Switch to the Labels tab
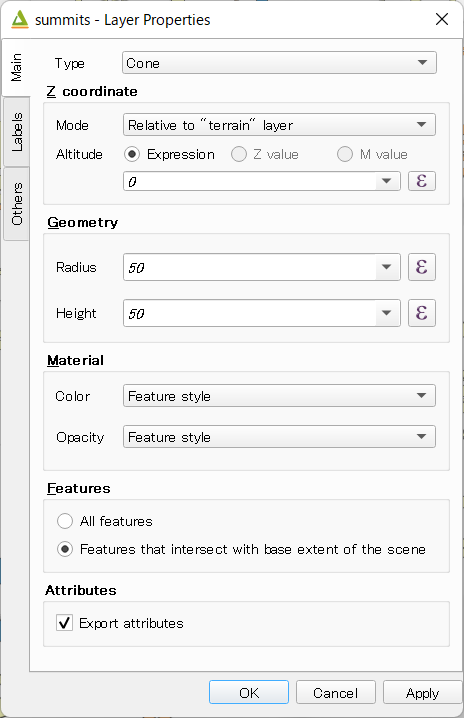This screenshot has height=718, width=464. coord(16,132)
